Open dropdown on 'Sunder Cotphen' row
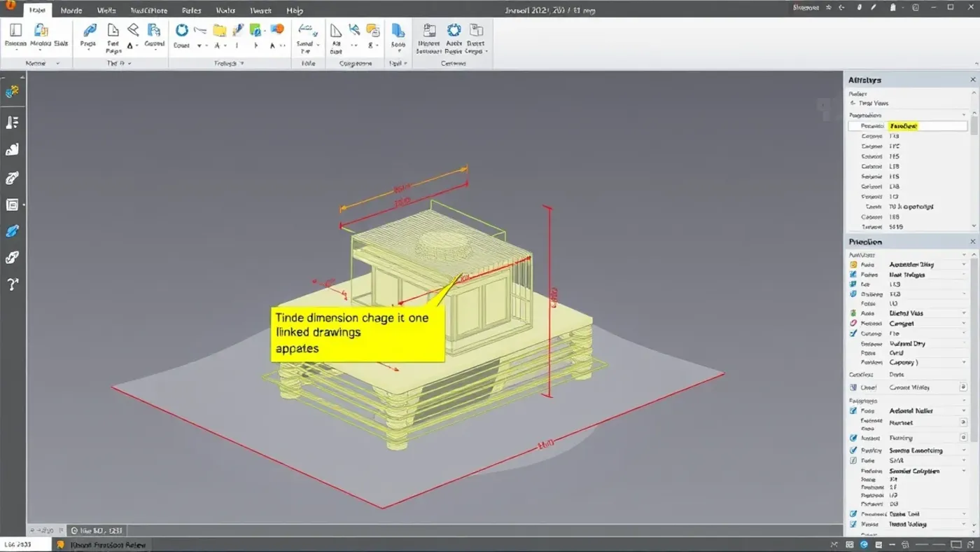The width and height of the screenshot is (980, 552). pos(964,471)
